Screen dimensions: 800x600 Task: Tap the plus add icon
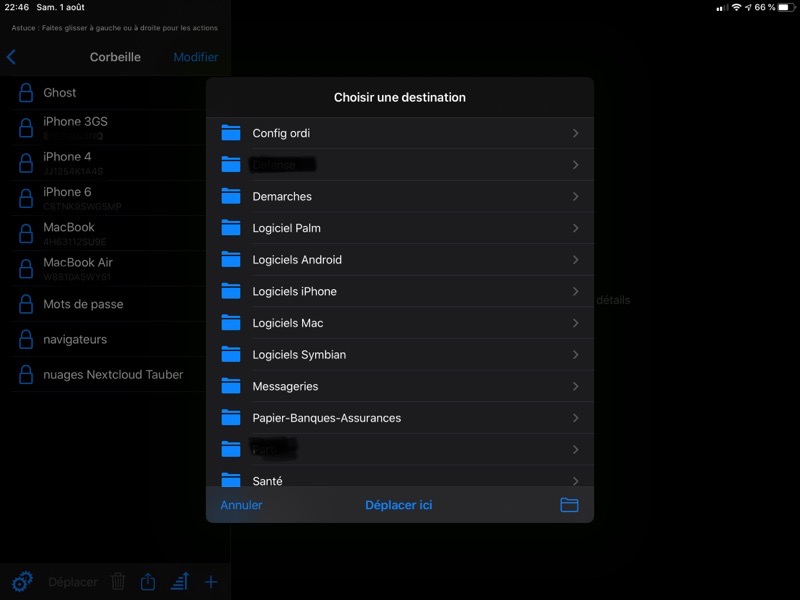[x=211, y=581]
